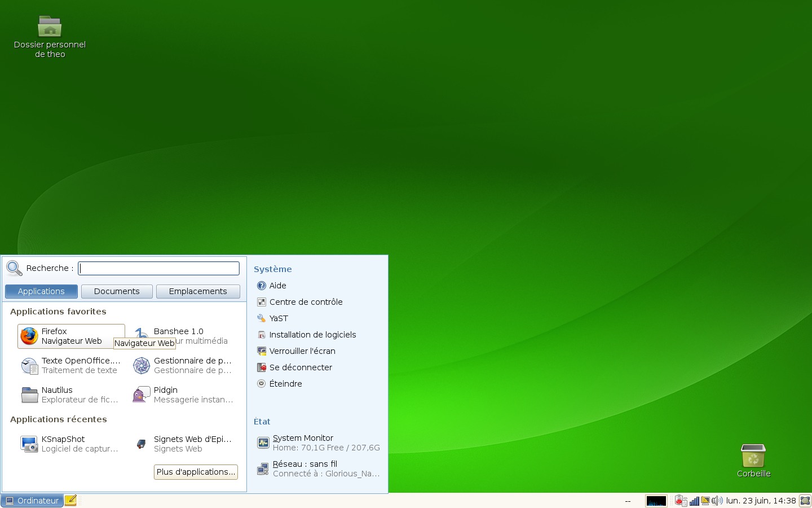The image size is (812, 508).
Task: Open System Monitor status entry
Action: 319,443
